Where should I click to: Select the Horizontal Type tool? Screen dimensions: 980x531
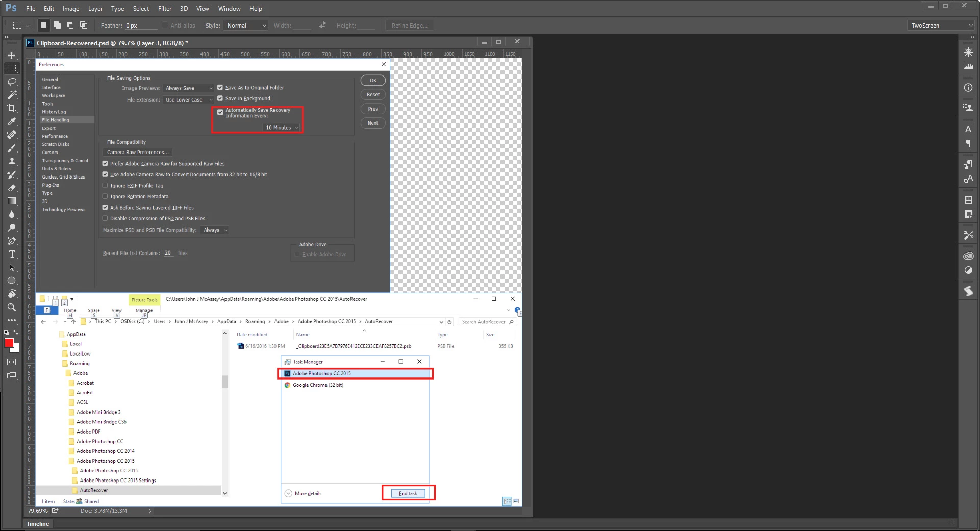[x=12, y=254]
